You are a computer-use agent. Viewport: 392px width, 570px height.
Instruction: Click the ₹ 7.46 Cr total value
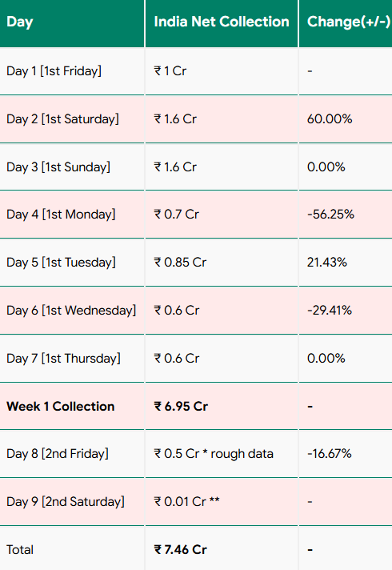click(181, 550)
